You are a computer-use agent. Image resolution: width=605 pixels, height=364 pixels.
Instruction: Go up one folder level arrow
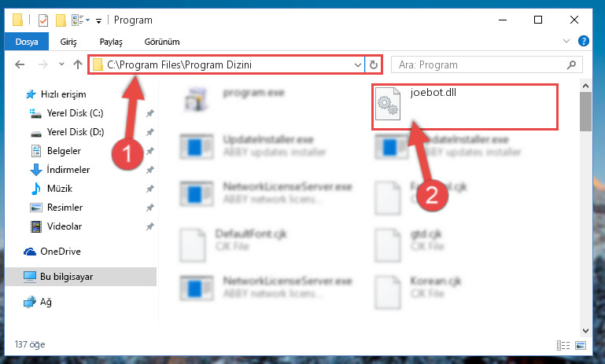(78, 64)
